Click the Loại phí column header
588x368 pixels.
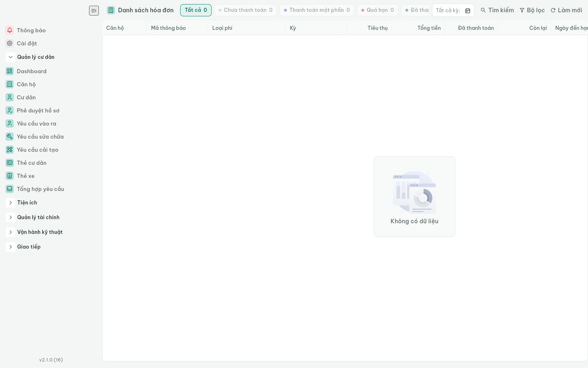point(247,28)
